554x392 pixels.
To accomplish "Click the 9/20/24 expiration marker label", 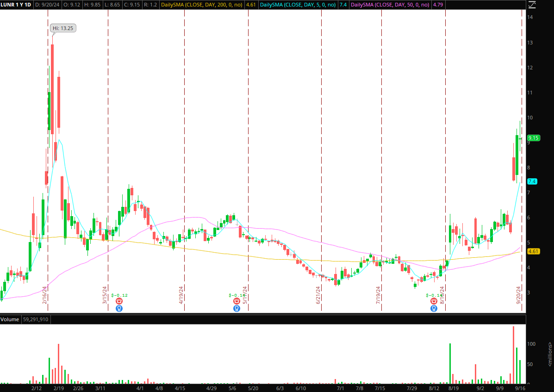I will click(518, 295).
